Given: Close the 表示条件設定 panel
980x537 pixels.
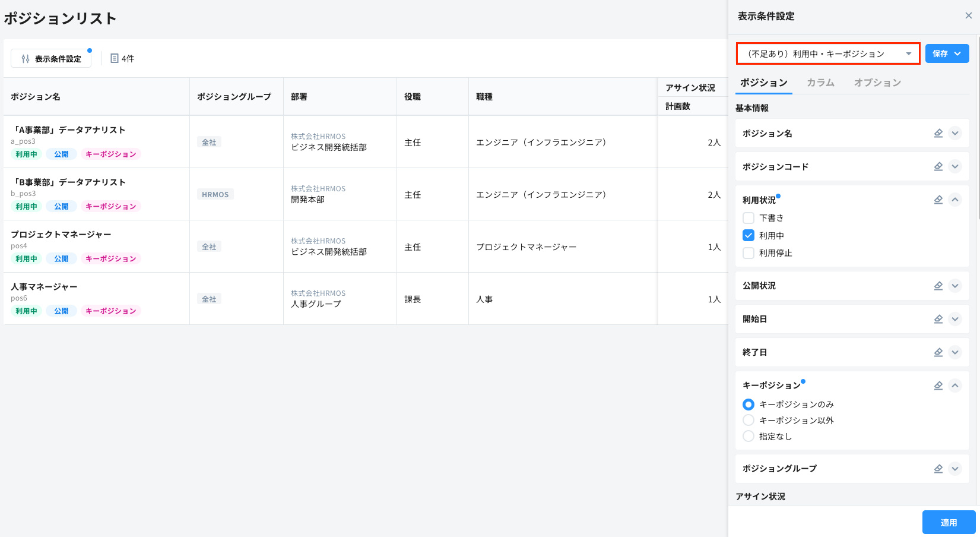Looking at the screenshot, I should 968,16.
